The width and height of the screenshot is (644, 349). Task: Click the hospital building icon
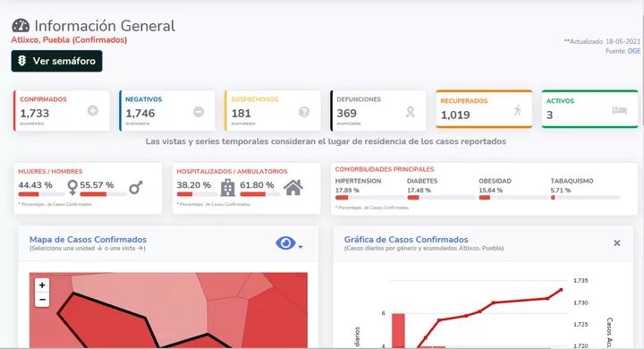(227, 187)
